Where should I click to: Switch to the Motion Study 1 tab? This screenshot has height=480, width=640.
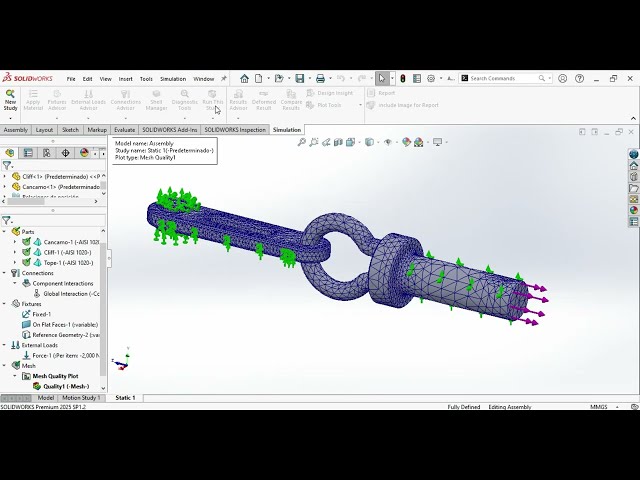[x=81, y=398]
